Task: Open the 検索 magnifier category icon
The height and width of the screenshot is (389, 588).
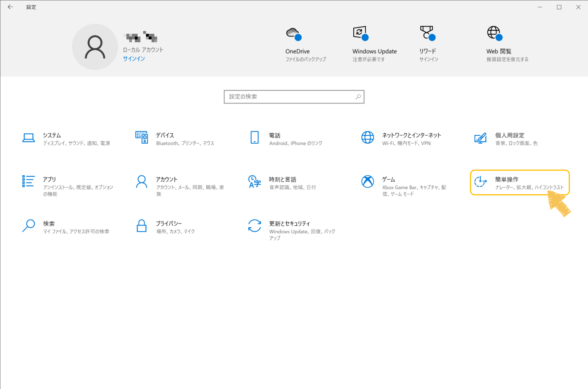Action: [x=29, y=226]
